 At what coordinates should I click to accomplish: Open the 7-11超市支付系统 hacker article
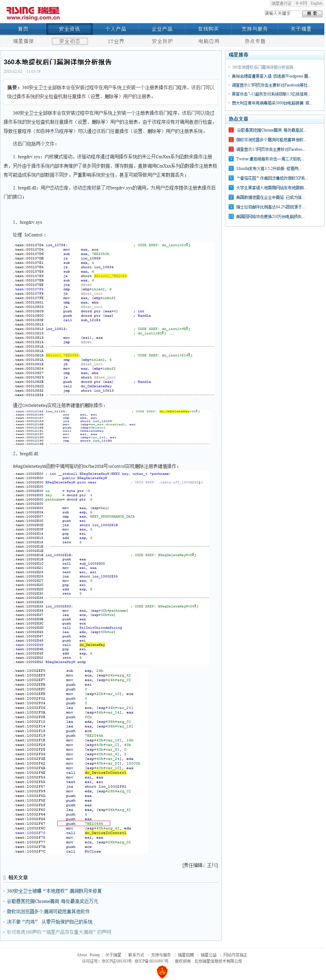tap(271, 94)
